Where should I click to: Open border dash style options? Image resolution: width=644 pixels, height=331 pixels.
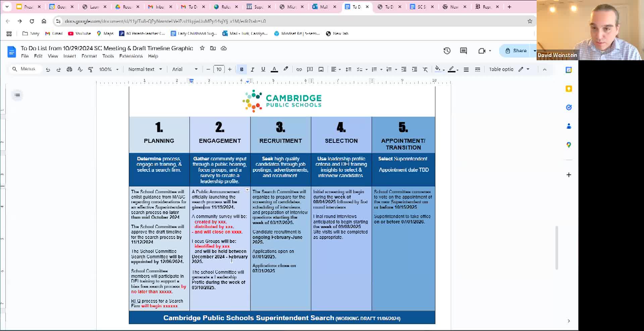pyautogui.click(x=478, y=69)
